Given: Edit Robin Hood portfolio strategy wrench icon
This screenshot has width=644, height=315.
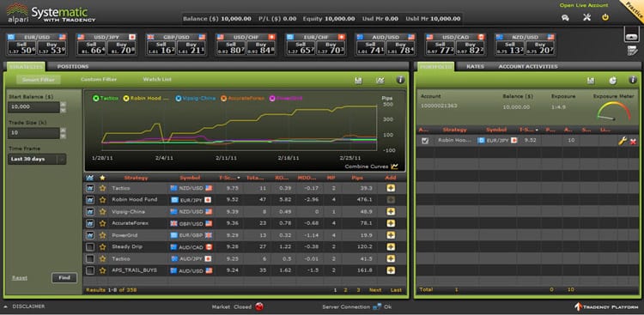Looking at the screenshot, I should click(623, 141).
